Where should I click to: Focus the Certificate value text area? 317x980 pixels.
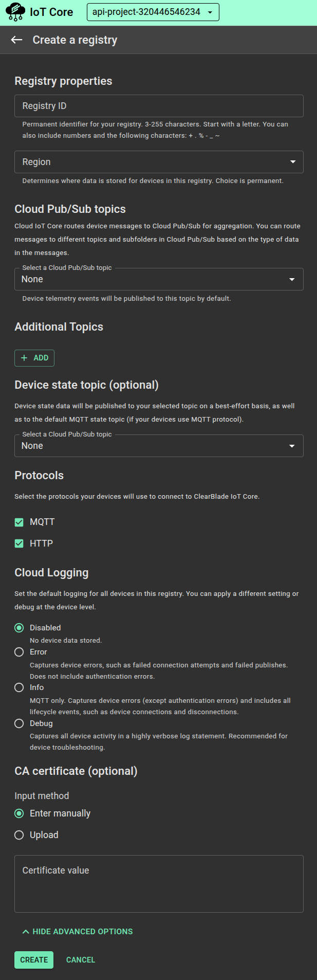tap(159, 883)
